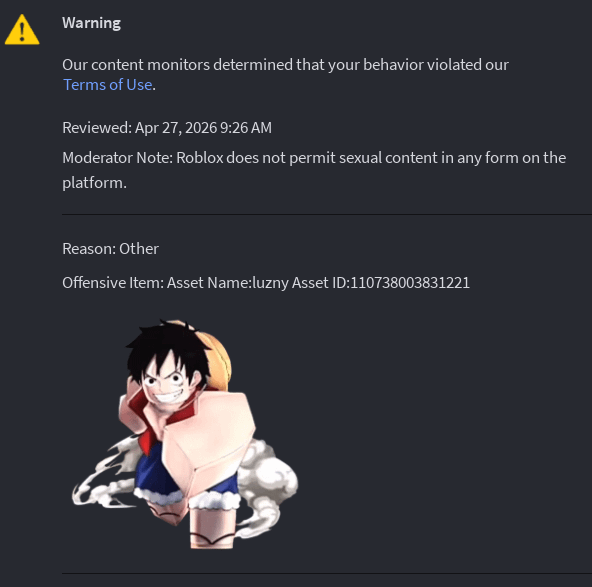592x587 pixels.
Task: Click the Asset ID number 110738003831221
Action: pyautogui.click(x=410, y=283)
